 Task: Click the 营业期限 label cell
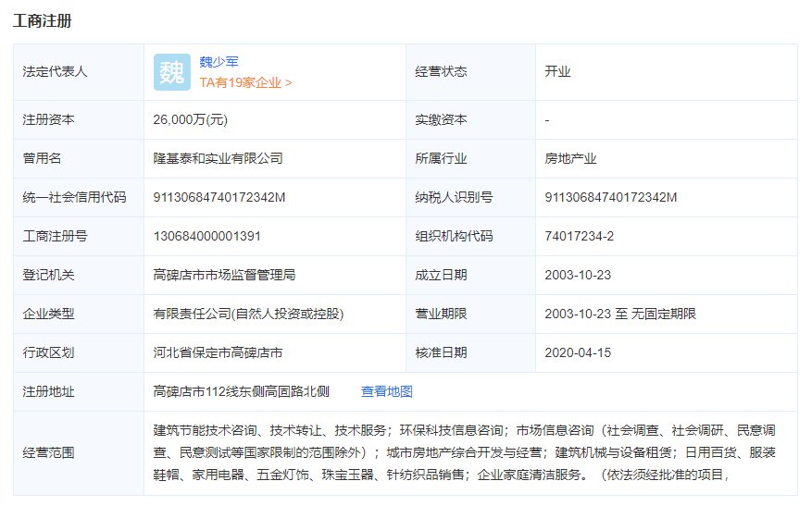(470, 314)
